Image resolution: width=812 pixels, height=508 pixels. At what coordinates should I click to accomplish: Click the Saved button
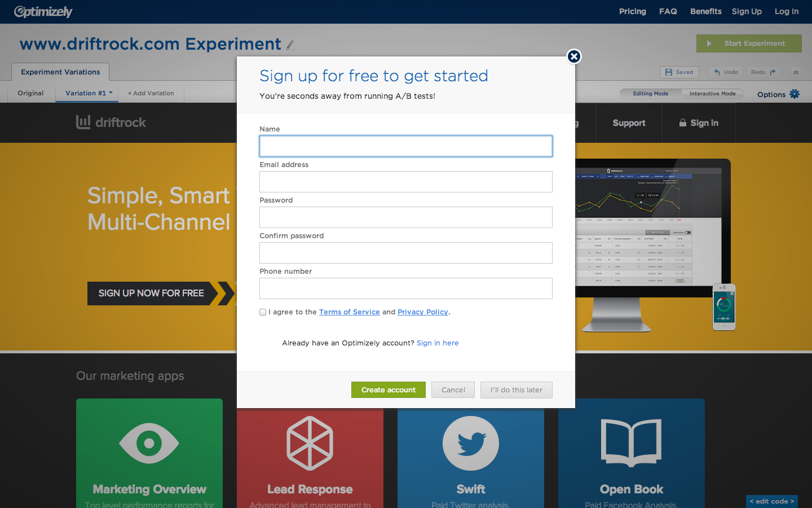[679, 72]
